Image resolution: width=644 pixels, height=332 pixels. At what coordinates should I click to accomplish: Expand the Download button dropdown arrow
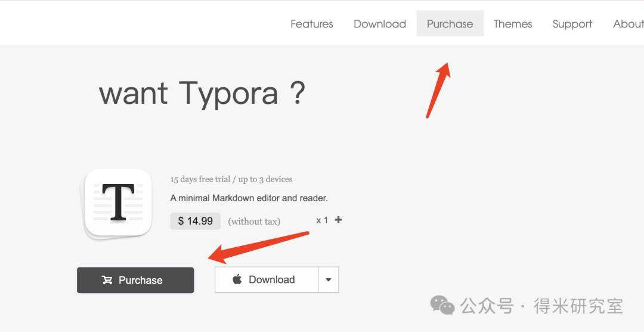(329, 279)
